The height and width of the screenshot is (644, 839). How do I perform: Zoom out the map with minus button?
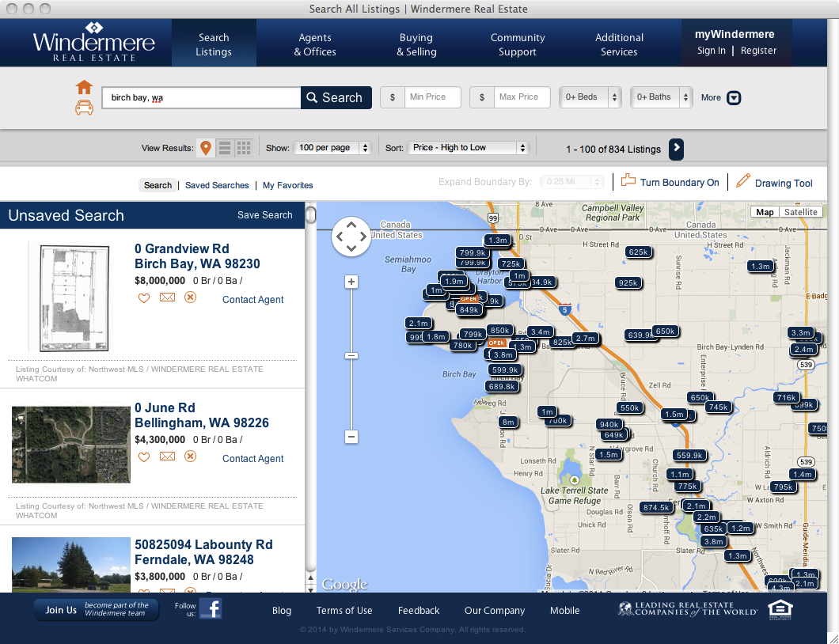351,437
